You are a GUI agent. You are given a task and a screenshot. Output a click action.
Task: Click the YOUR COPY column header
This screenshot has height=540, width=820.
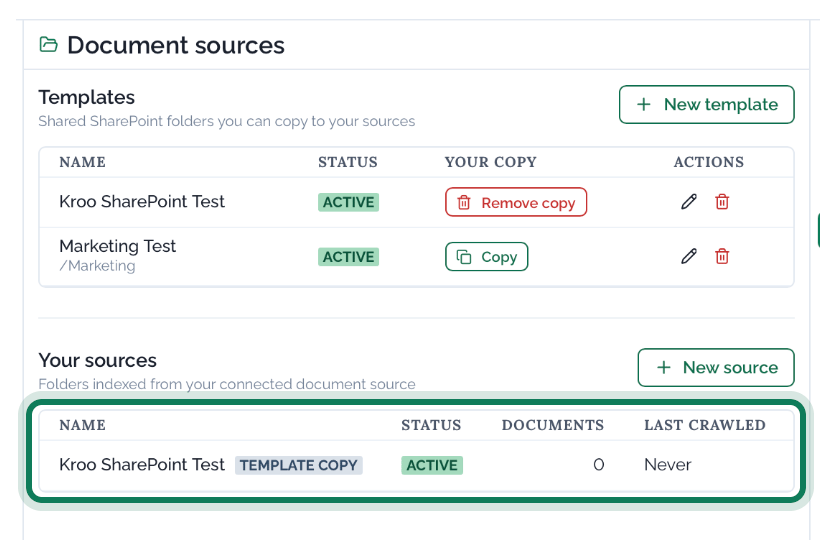[x=491, y=162]
